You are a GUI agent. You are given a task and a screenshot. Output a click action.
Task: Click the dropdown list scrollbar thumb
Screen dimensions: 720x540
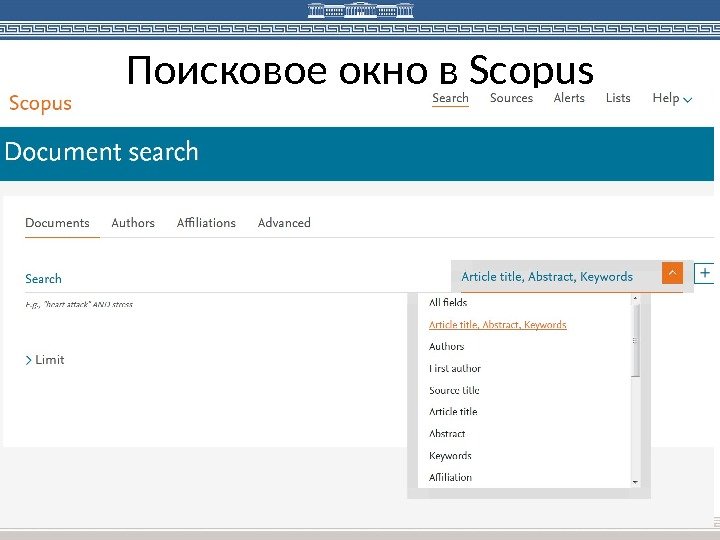[x=636, y=340]
